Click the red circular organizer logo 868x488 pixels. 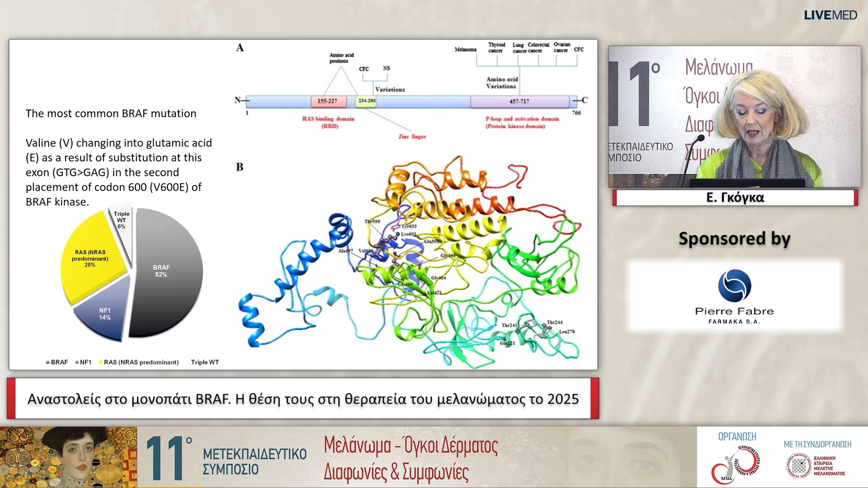(x=736, y=465)
